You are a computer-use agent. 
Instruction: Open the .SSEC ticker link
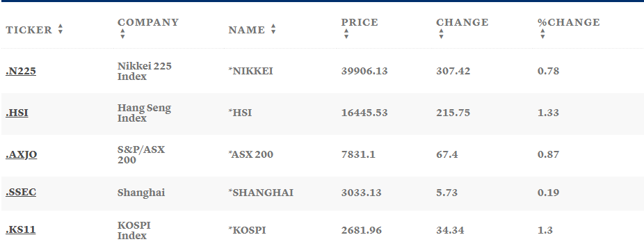(21, 193)
